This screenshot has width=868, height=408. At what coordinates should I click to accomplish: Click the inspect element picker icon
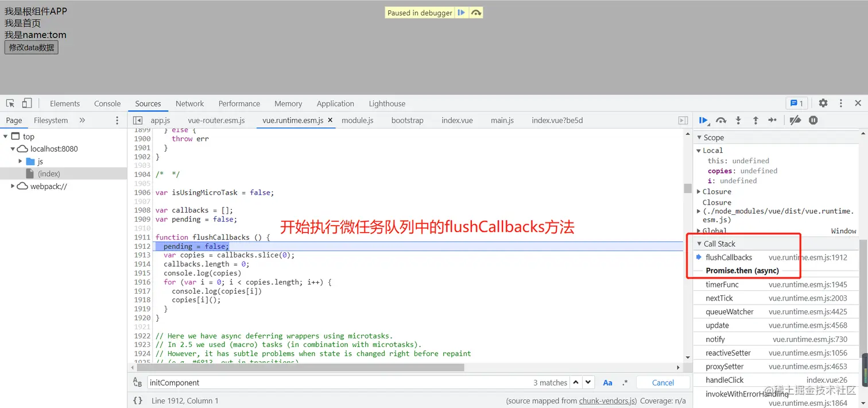10,103
